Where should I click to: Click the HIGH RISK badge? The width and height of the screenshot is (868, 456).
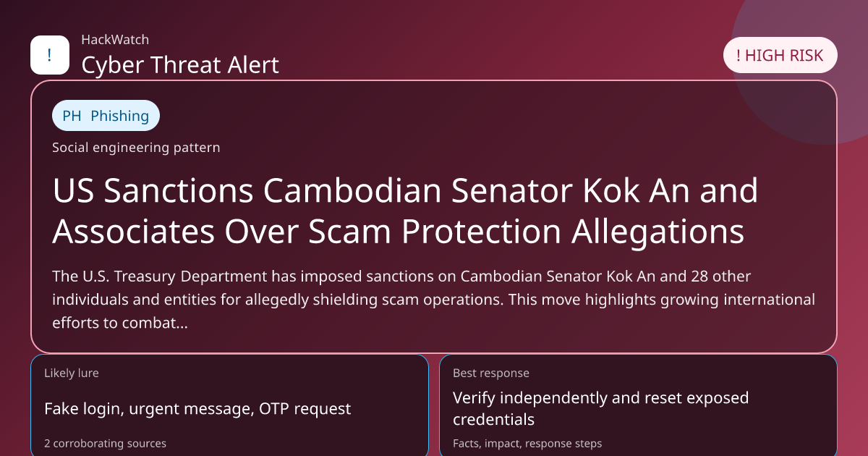pos(780,56)
